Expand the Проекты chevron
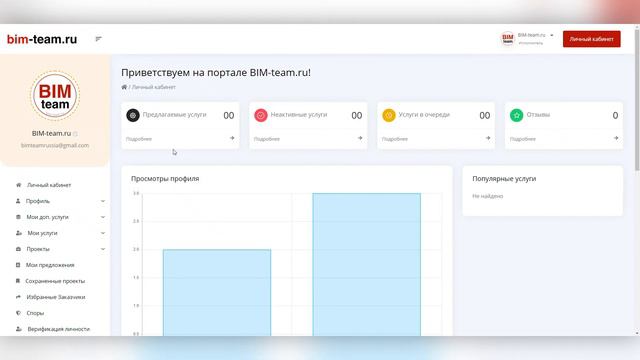640x360 pixels. point(103,249)
